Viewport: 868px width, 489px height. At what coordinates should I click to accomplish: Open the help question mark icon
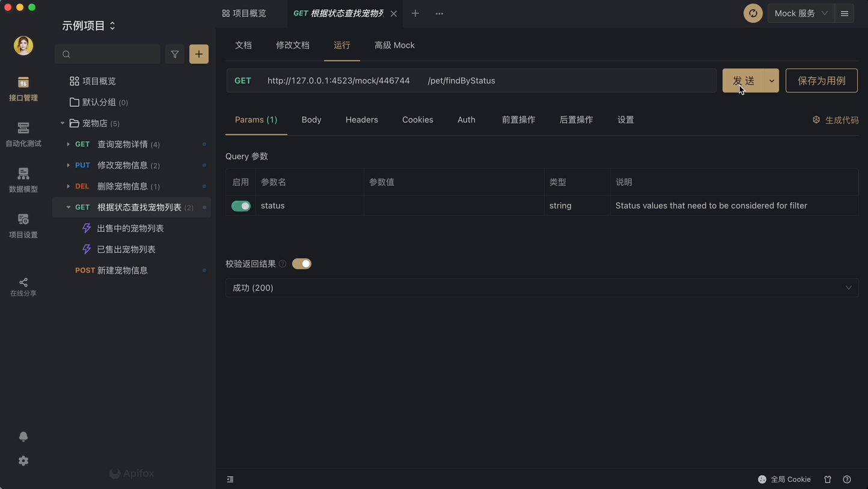846,479
